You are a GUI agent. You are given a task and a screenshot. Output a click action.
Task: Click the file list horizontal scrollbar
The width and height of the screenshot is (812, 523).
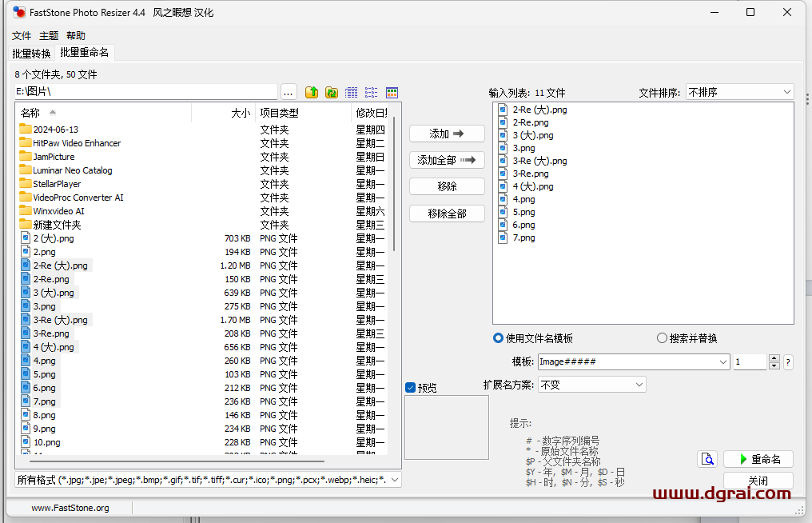[177, 461]
